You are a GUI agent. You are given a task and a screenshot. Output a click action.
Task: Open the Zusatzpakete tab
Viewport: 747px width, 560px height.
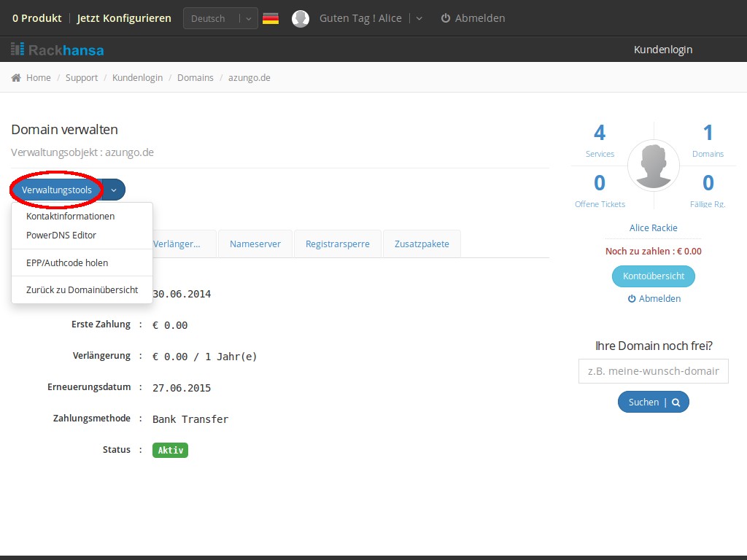(x=422, y=244)
